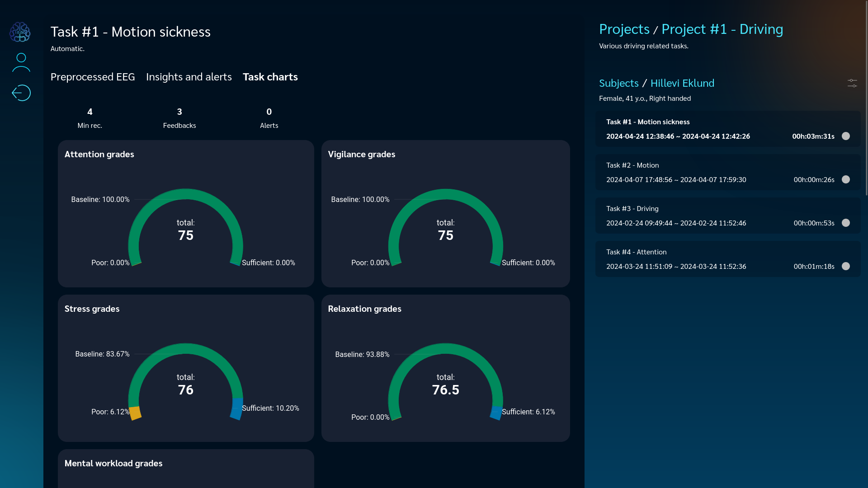Image resolution: width=868 pixels, height=488 pixels.
Task: Open the user profile icon
Action: point(21,63)
